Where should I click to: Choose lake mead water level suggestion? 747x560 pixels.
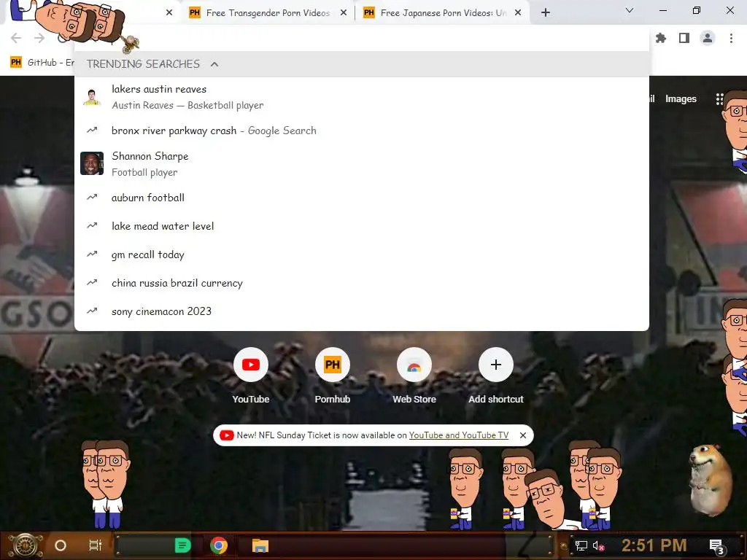362,226
